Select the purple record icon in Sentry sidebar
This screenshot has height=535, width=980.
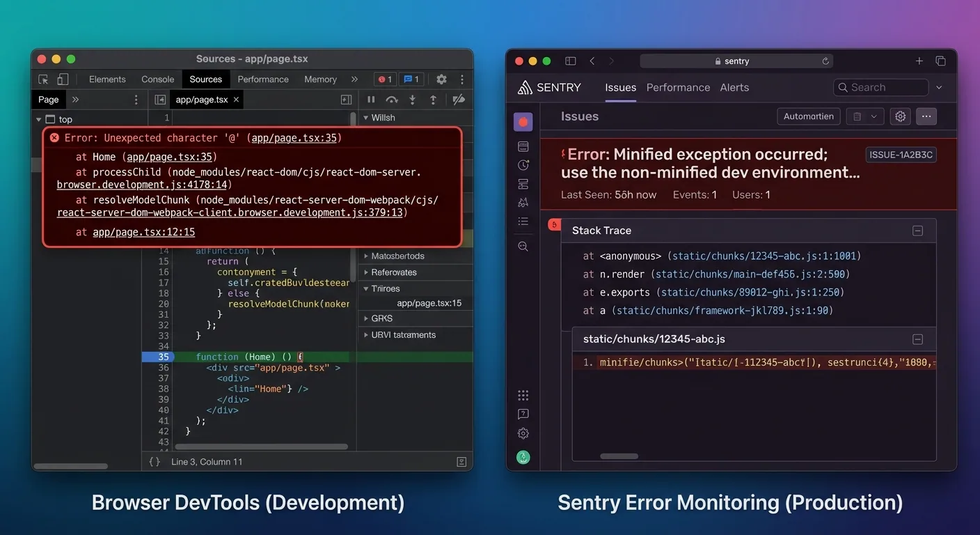[x=523, y=122]
